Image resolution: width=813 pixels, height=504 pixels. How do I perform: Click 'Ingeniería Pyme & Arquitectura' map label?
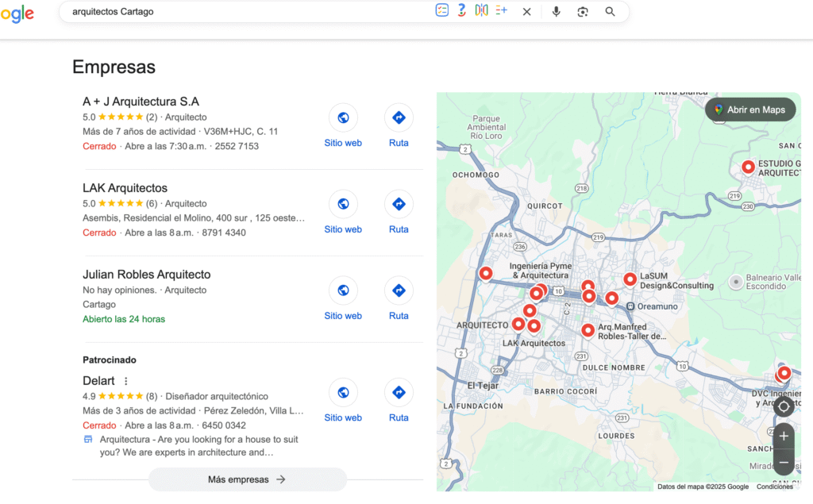click(540, 271)
